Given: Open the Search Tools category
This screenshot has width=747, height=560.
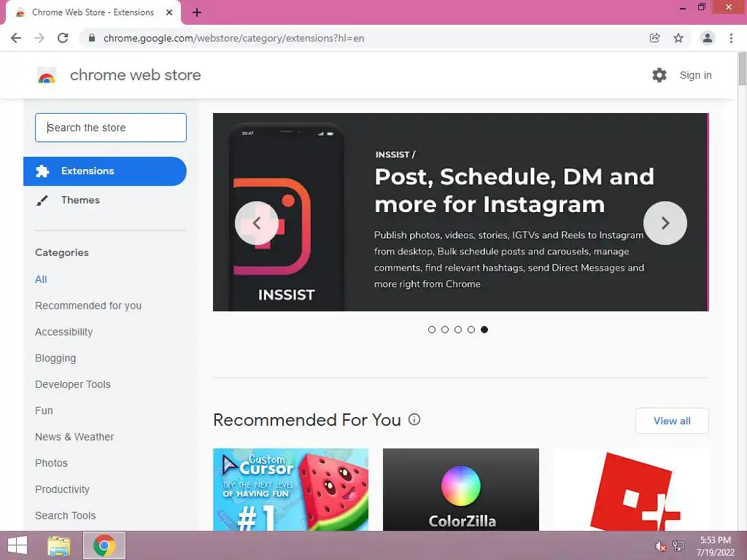Looking at the screenshot, I should click(65, 516).
